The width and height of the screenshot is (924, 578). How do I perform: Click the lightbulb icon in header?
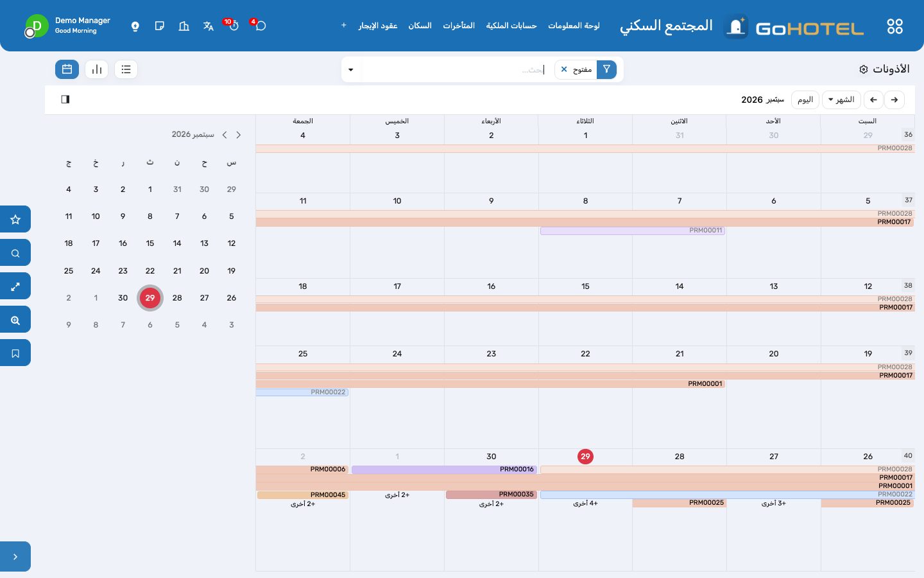135,26
